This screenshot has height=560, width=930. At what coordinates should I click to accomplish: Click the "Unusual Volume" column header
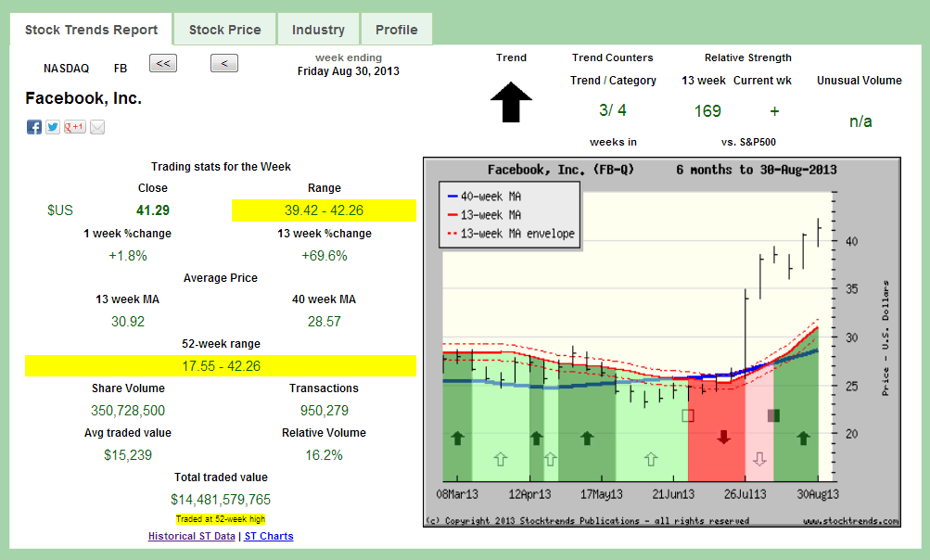860,81
